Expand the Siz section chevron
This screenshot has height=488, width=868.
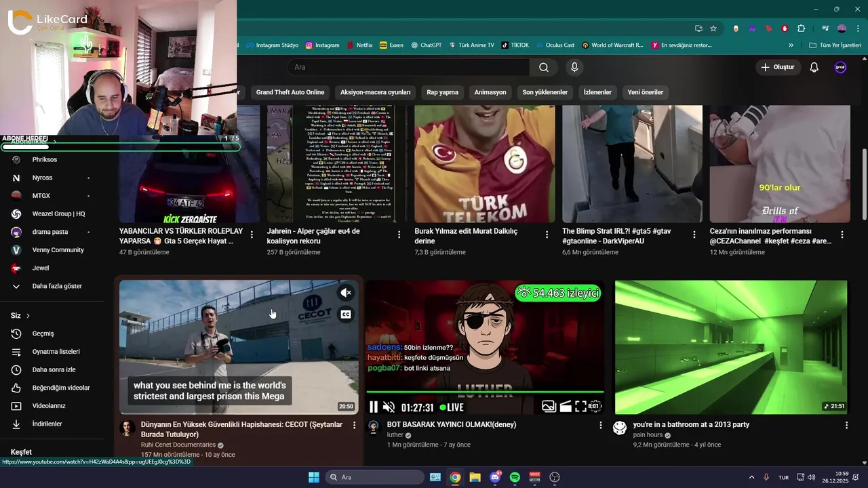tap(28, 316)
